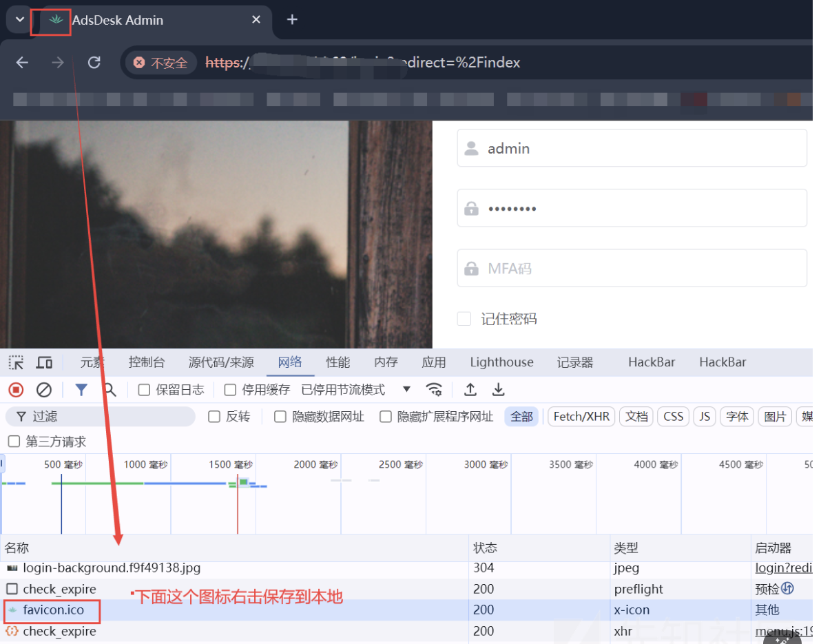This screenshot has width=821, height=644.
Task: Open network conditions wifi icon
Action: pos(434,390)
